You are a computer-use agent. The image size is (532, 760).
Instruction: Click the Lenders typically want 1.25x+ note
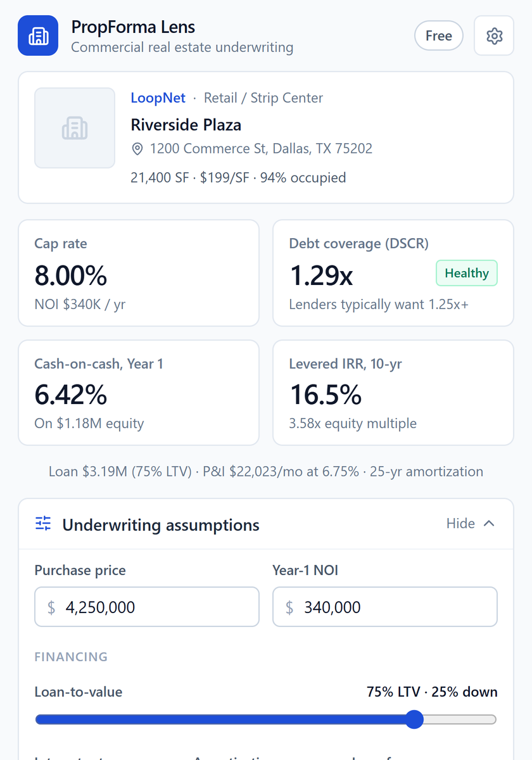point(379,304)
